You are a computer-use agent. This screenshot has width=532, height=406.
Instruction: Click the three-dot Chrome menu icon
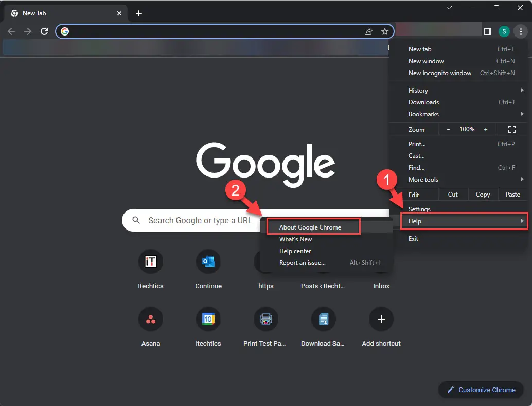pyautogui.click(x=521, y=31)
